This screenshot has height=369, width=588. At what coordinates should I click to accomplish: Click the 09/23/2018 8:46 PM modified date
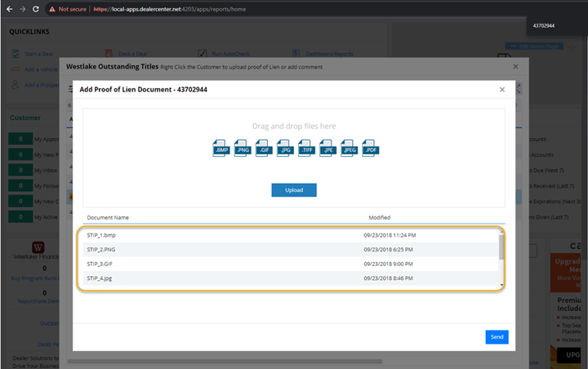388,278
